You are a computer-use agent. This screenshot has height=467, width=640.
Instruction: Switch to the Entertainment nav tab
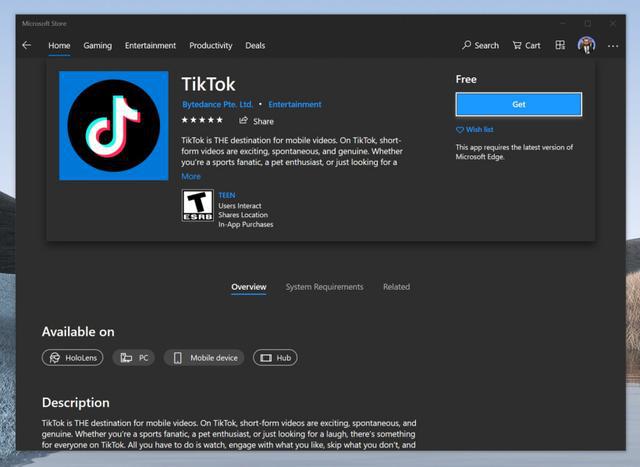(150, 46)
